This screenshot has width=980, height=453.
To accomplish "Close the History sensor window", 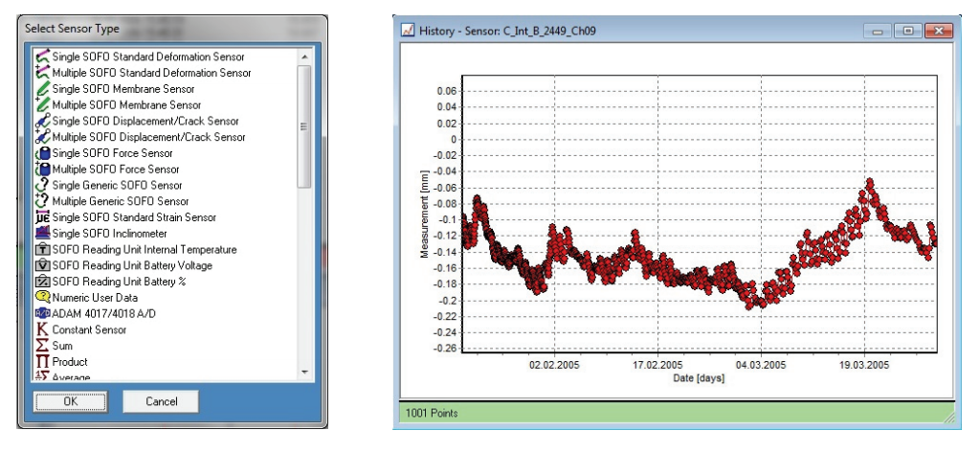I will click(x=936, y=31).
